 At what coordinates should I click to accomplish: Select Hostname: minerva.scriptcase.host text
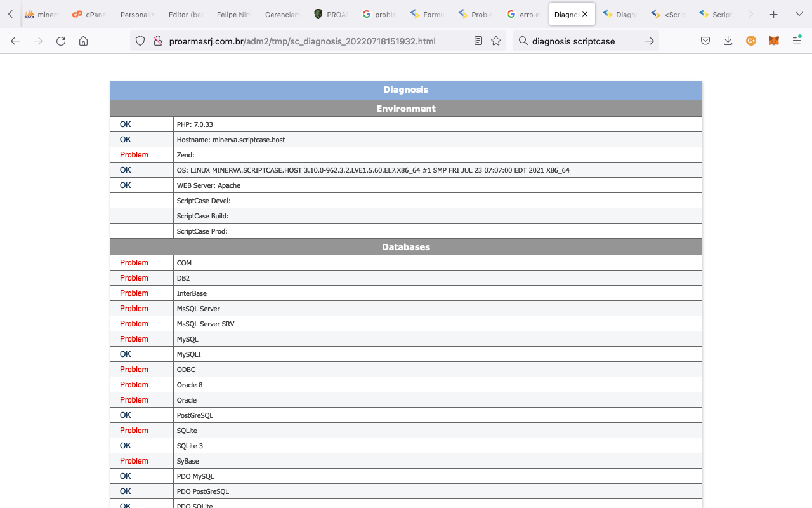231,140
